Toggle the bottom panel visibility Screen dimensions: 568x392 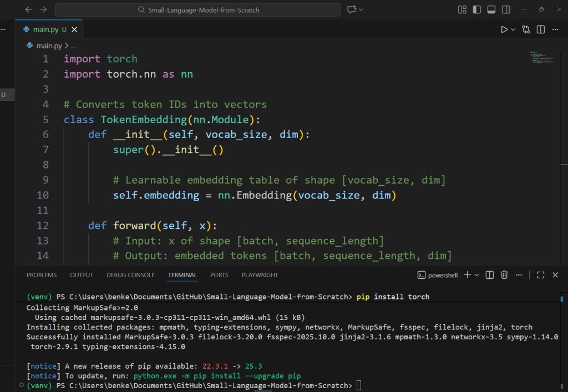(492, 9)
